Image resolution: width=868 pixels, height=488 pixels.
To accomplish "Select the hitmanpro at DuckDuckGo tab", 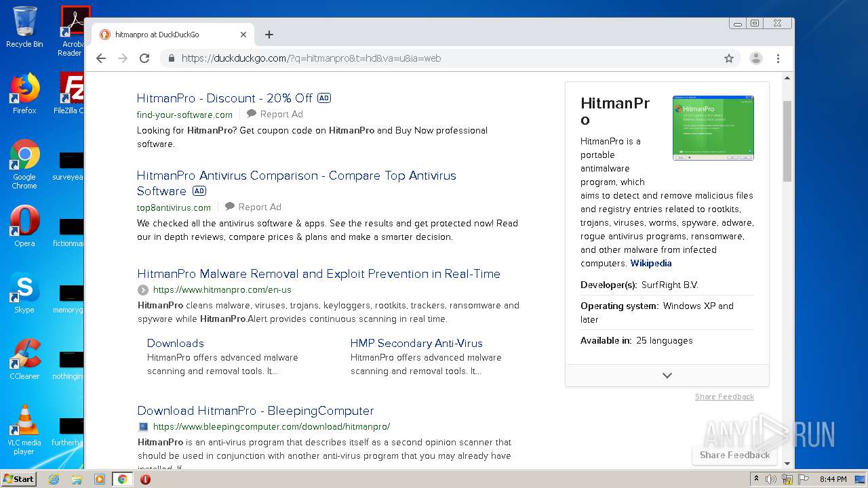I will (x=174, y=35).
